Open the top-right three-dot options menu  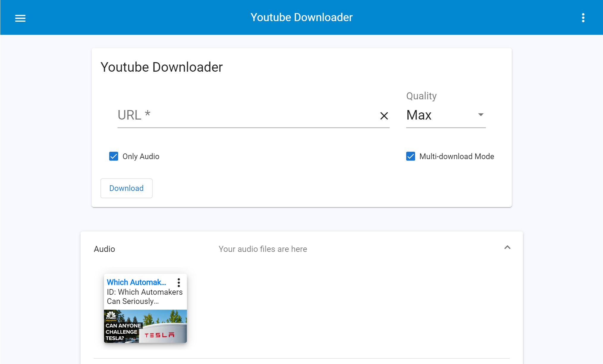(x=583, y=18)
